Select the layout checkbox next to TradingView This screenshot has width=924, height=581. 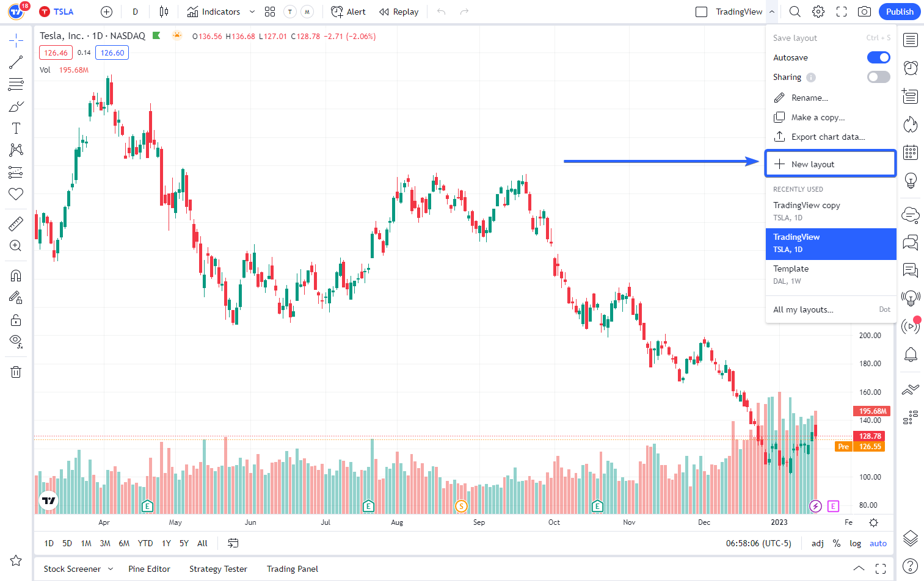tap(702, 12)
